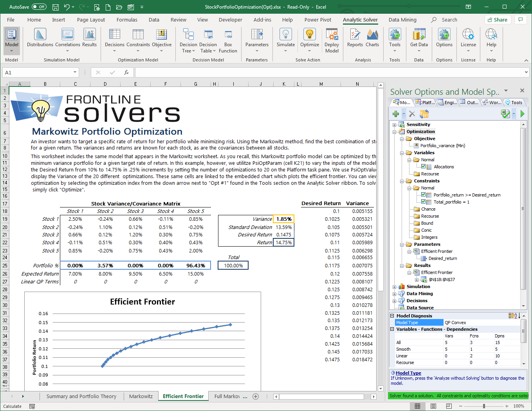The height and width of the screenshot is (411, 532).
Task: Open the Name Box dropdown arrow
Action: 75,72
